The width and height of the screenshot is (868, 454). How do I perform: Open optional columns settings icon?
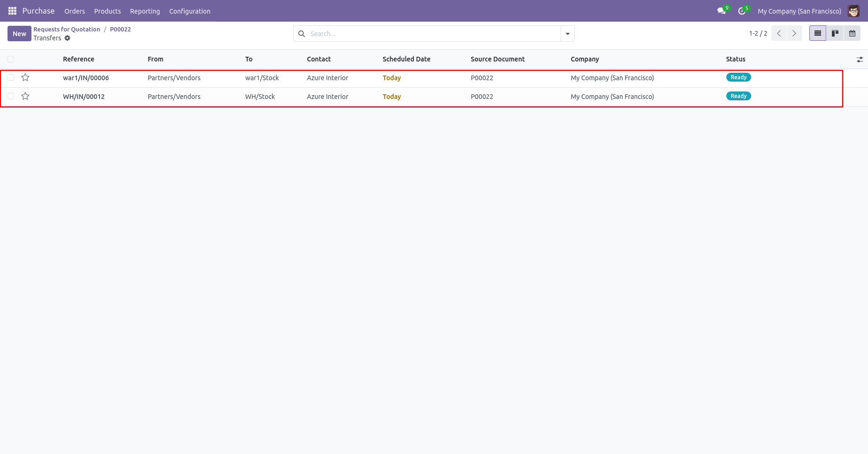pyautogui.click(x=860, y=60)
